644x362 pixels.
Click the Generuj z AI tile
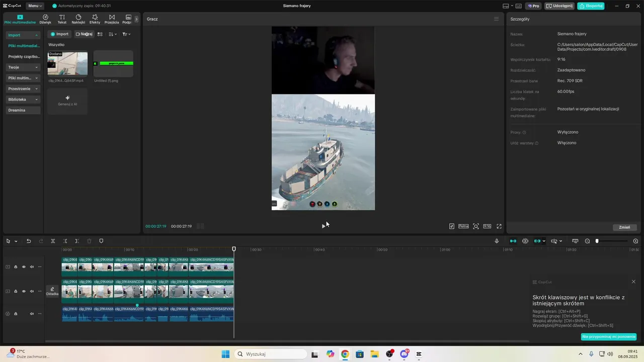tap(67, 101)
